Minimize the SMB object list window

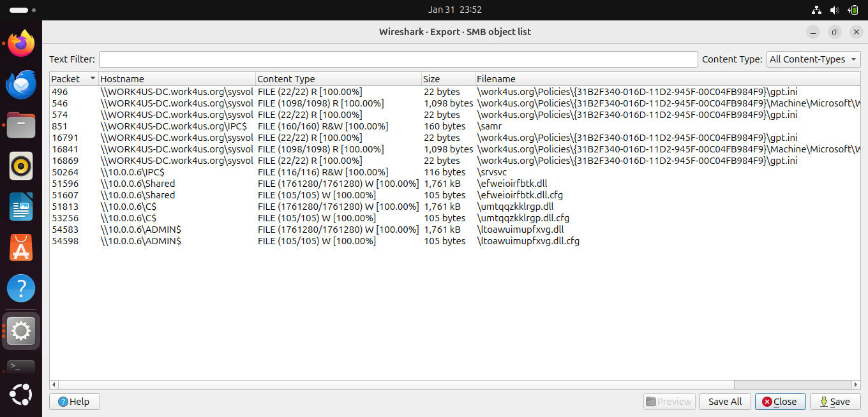coord(812,32)
